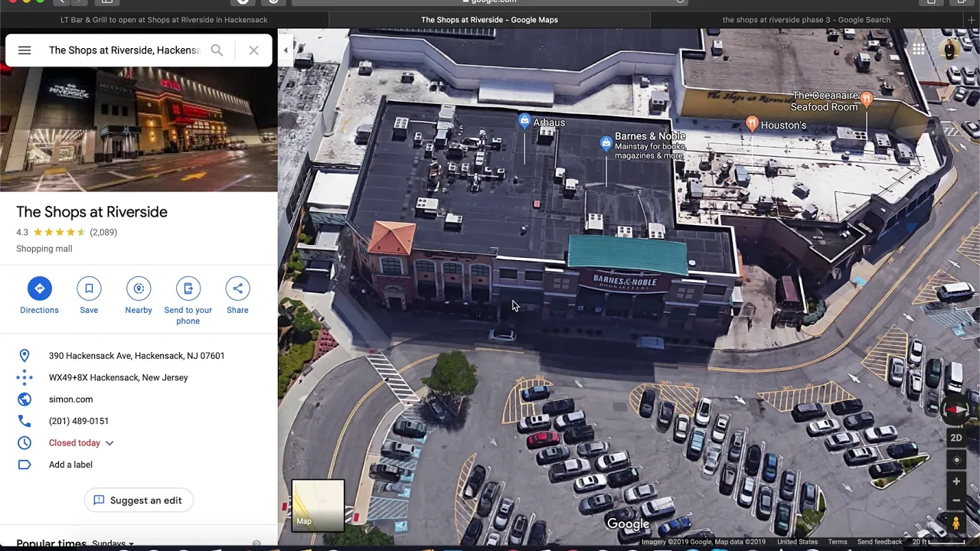980x551 pixels.
Task: Open the Sundays day dropdown
Action: pos(113,544)
